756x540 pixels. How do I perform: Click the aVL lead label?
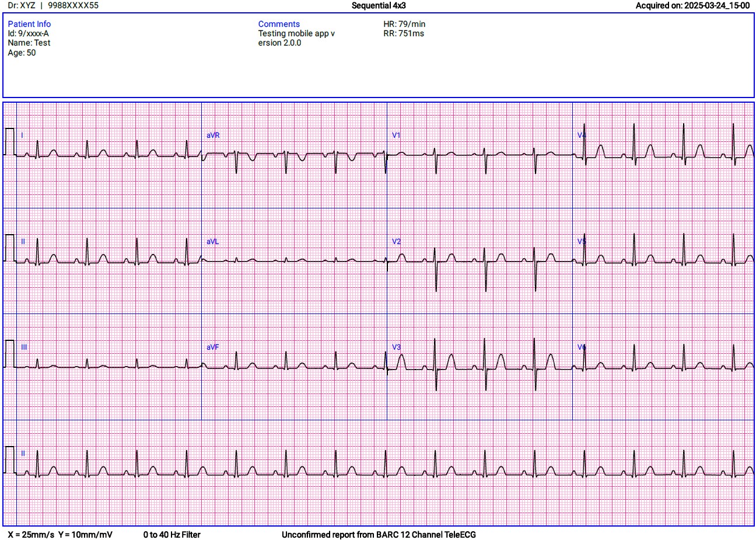(x=213, y=241)
